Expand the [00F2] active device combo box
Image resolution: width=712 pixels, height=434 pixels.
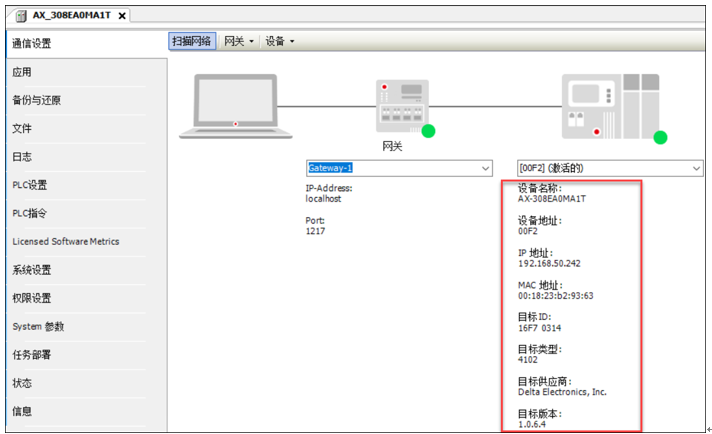[696, 168]
